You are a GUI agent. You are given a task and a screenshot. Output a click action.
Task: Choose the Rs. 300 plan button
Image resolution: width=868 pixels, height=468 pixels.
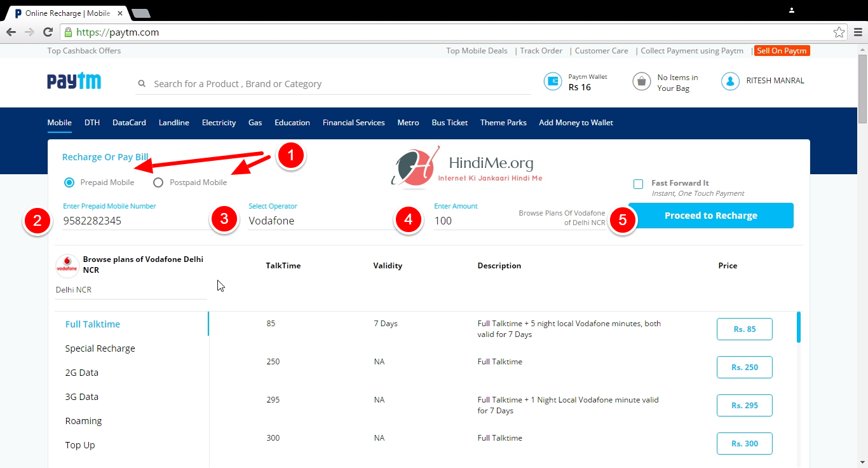click(x=745, y=444)
